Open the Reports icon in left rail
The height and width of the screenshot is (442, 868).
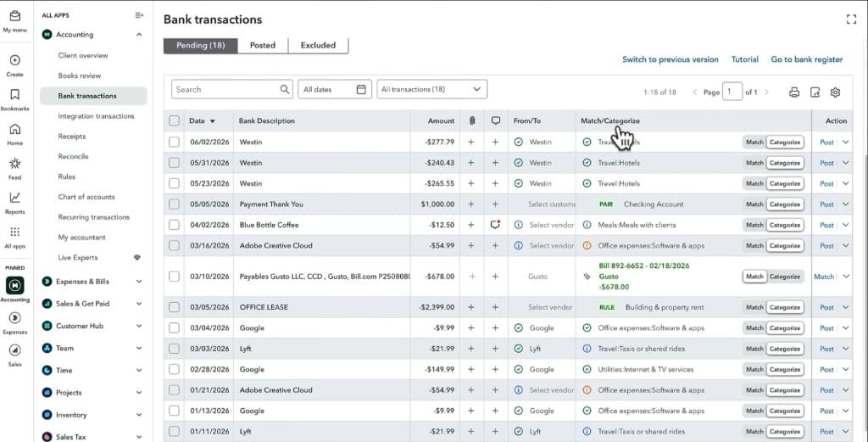[x=15, y=202]
